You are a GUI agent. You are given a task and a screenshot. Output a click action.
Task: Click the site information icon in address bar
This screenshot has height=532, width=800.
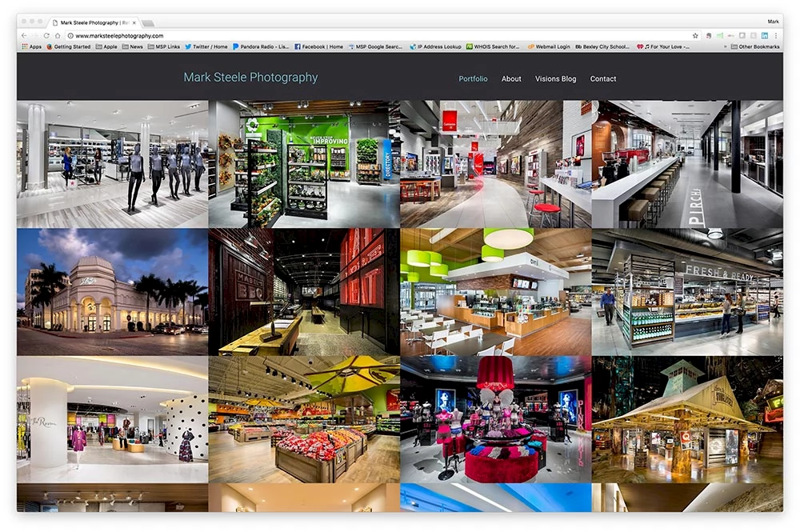point(71,36)
